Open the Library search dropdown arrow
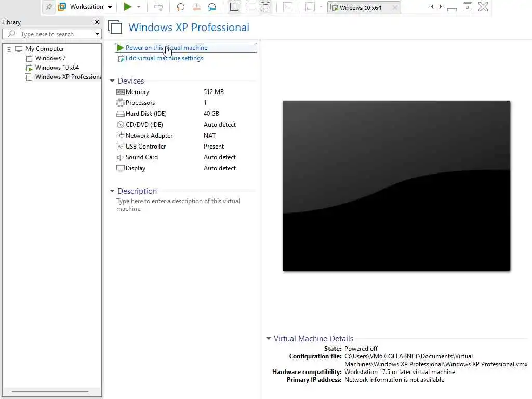The height and width of the screenshot is (399, 532). tap(97, 34)
